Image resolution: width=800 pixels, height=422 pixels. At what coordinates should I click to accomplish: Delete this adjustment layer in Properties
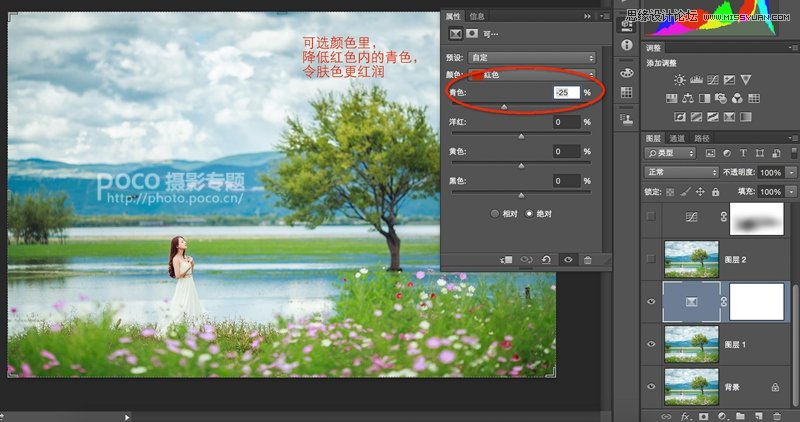pyautogui.click(x=588, y=260)
